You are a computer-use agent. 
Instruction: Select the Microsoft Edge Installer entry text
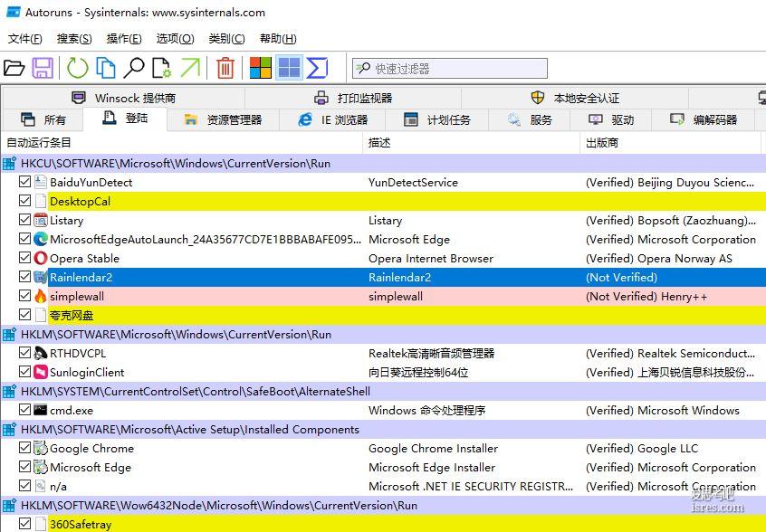coord(432,467)
